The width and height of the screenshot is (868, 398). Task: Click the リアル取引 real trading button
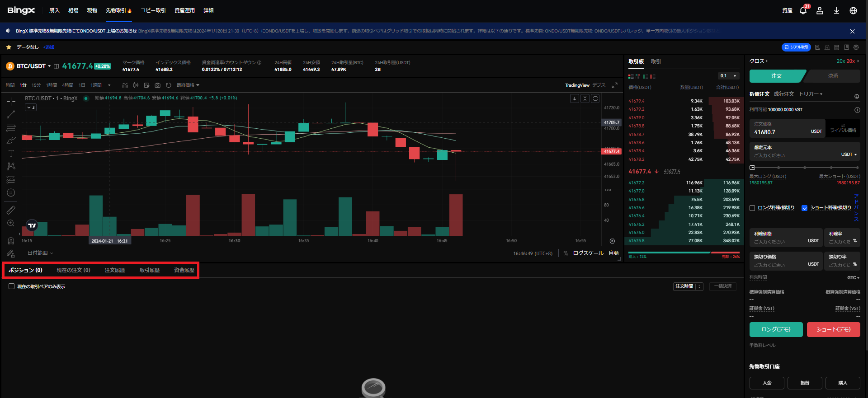796,47
